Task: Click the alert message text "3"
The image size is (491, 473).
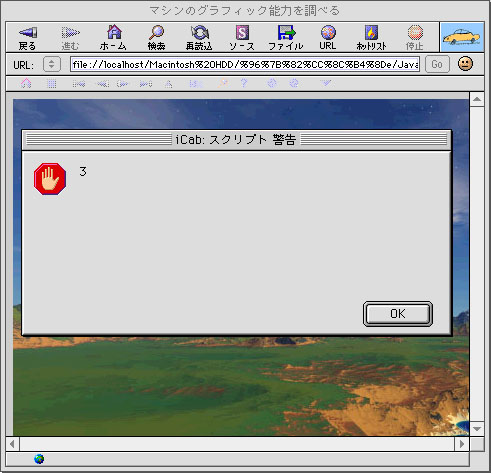Action: click(83, 171)
